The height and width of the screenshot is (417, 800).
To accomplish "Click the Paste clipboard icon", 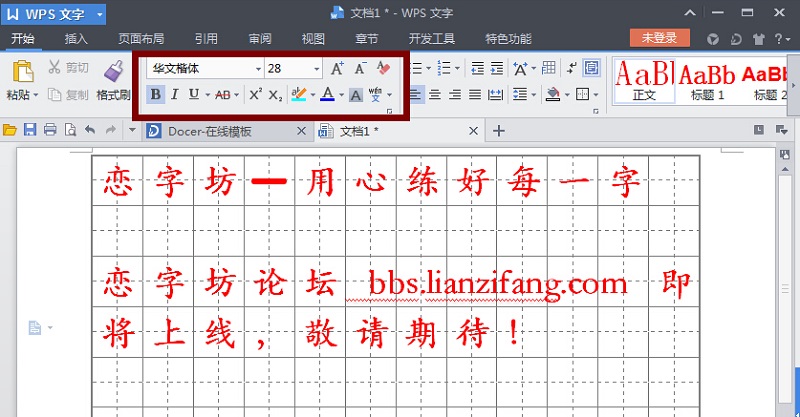I will [23, 71].
